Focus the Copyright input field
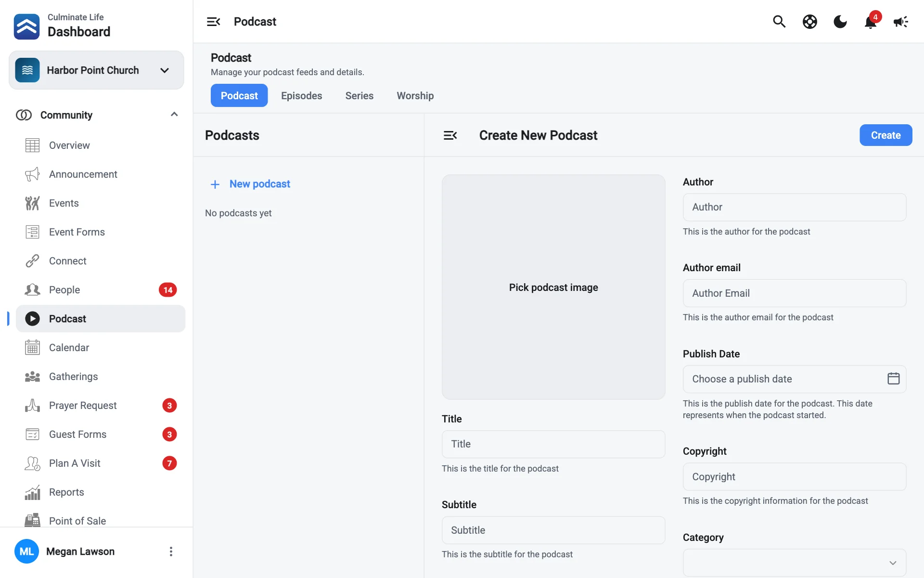Image resolution: width=924 pixels, height=578 pixels. [795, 477]
